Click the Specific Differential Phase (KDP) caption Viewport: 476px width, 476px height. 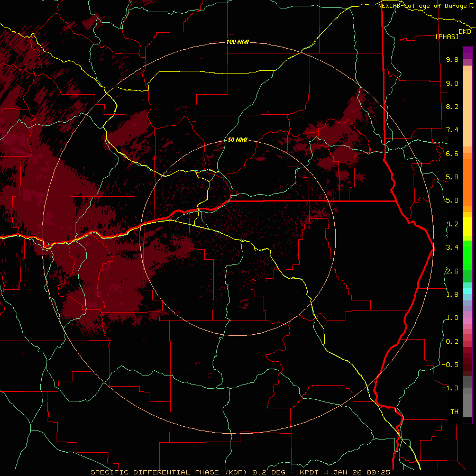coord(169,472)
